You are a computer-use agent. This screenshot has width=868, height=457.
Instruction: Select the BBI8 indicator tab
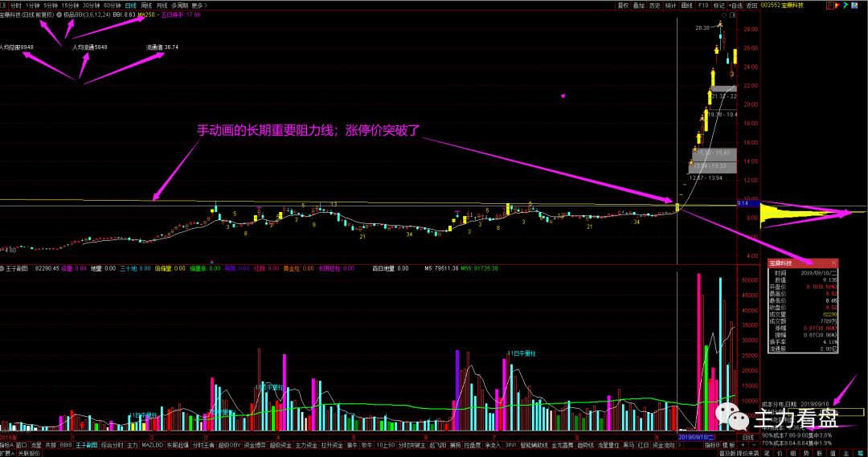click(x=66, y=446)
